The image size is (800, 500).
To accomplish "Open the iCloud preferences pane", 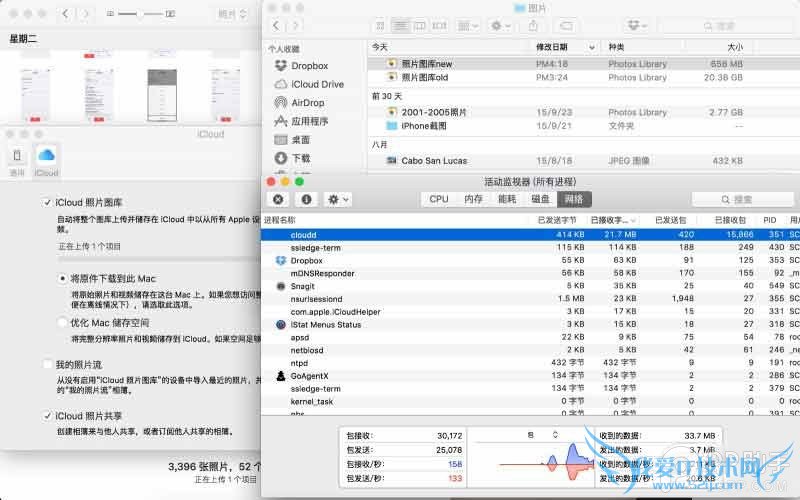I will (x=46, y=161).
